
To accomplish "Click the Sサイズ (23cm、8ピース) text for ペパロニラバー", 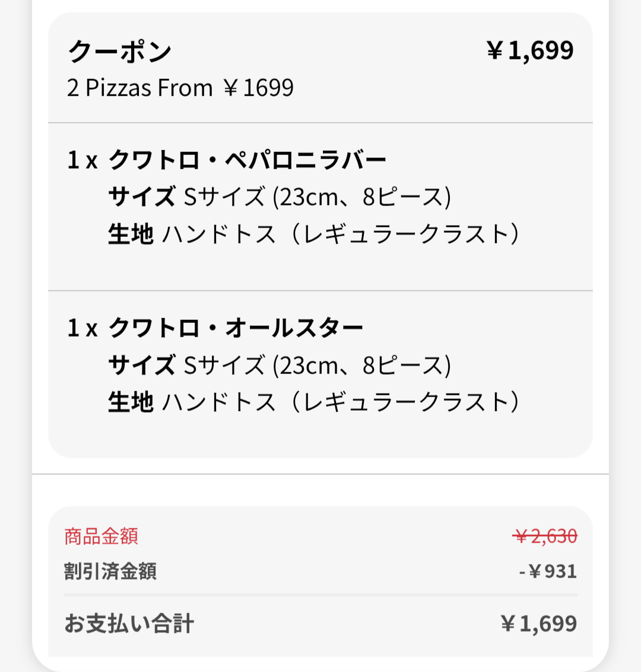I will pyautogui.click(x=318, y=197).
